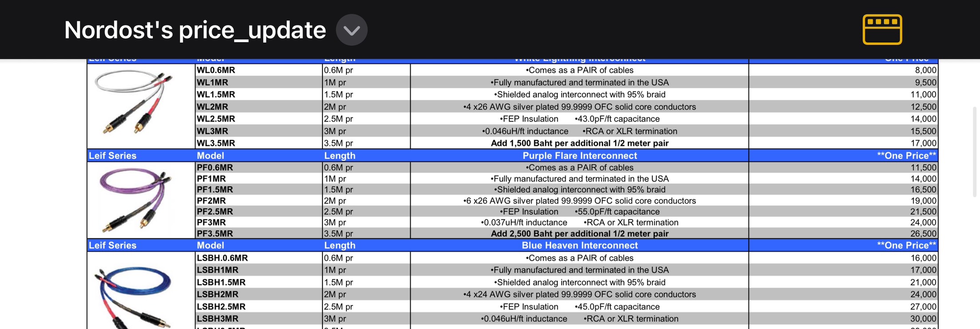Click the 0.037uH/ft inductance description line
980x329 pixels.
point(579,222)
